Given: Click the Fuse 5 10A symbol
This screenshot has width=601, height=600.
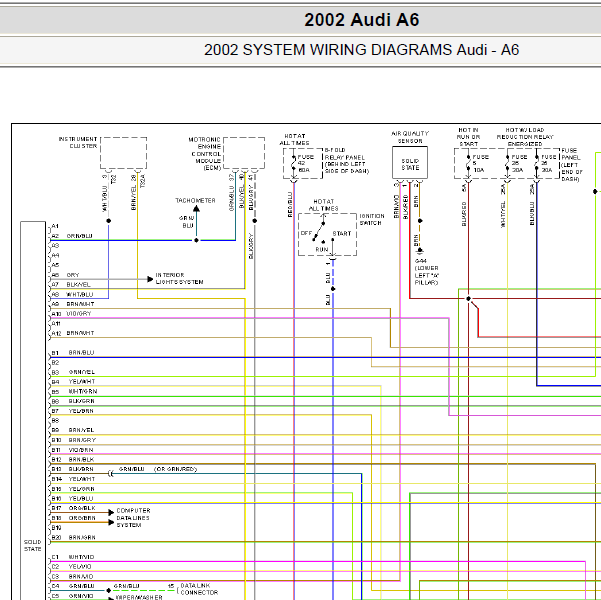Looking at the screenshot, I should click(468, 163).
